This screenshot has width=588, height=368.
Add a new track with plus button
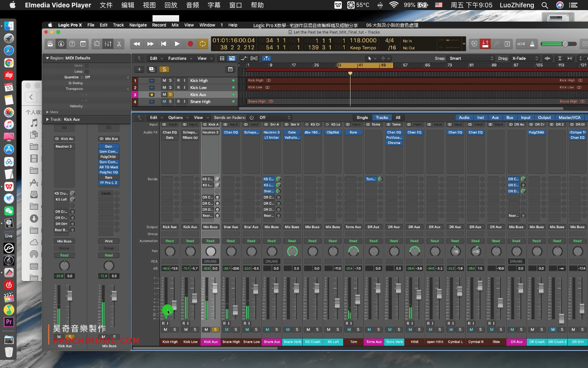[139, 69]
